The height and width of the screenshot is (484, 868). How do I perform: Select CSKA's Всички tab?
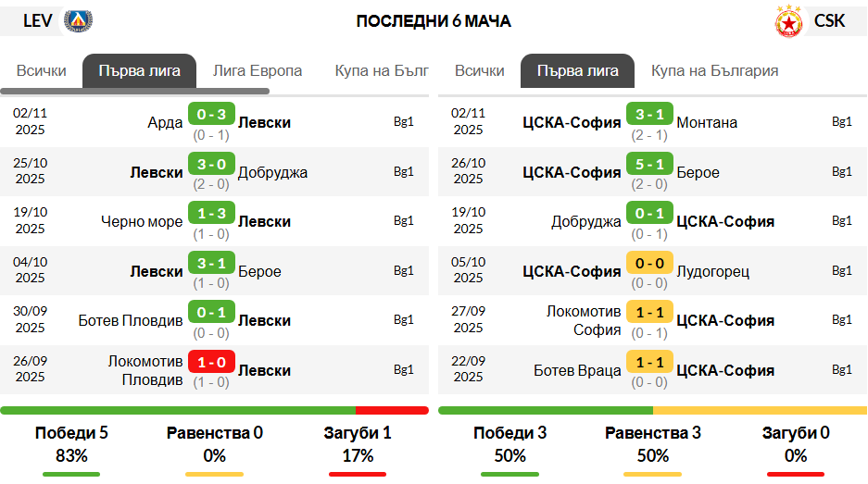click(x=480, y=71)
